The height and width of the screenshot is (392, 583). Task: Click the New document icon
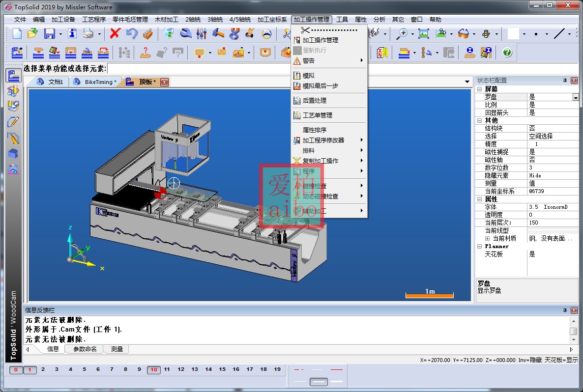point(17,33)
